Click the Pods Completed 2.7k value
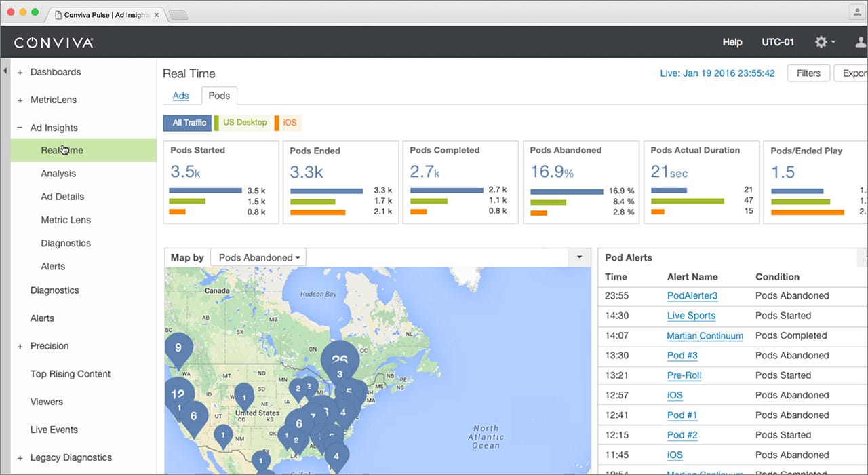868x475 pixels. (426, 171)
